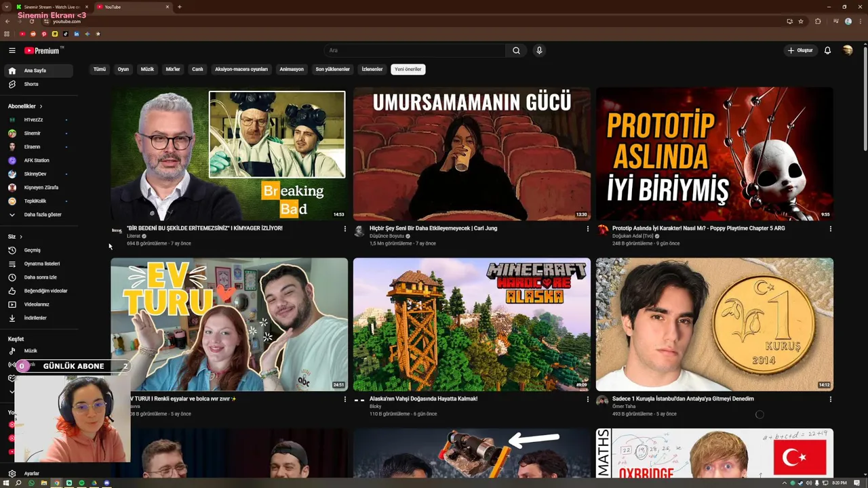This screenshot has width=868, height=488.
Task: Open the Chrome profile avatar
Action: 848,21
